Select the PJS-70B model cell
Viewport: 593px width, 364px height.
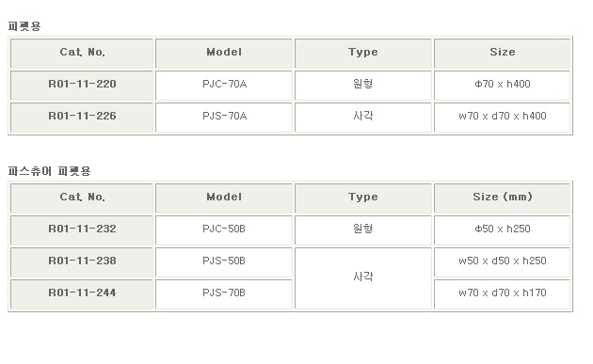point(224,294)
